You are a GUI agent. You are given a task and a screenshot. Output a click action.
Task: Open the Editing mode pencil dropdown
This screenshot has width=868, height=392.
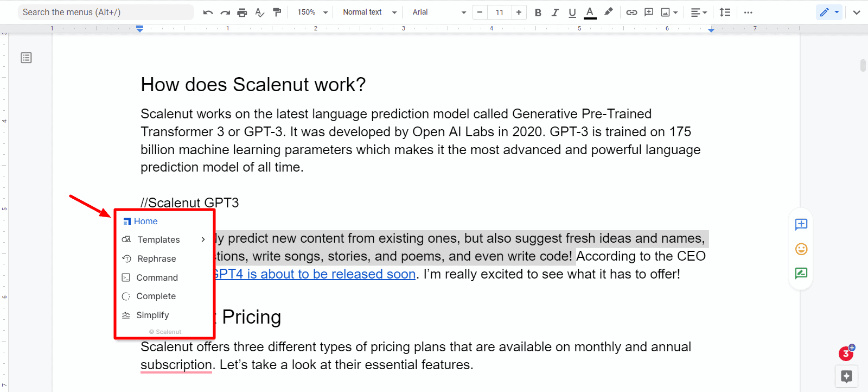click(829, 12)
